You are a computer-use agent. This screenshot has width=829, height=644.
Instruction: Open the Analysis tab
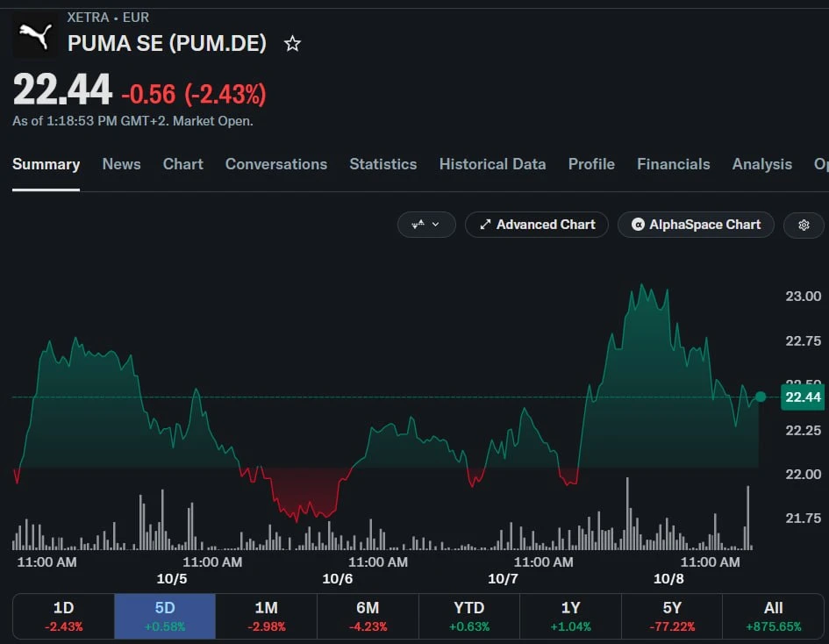click(761, 164)
